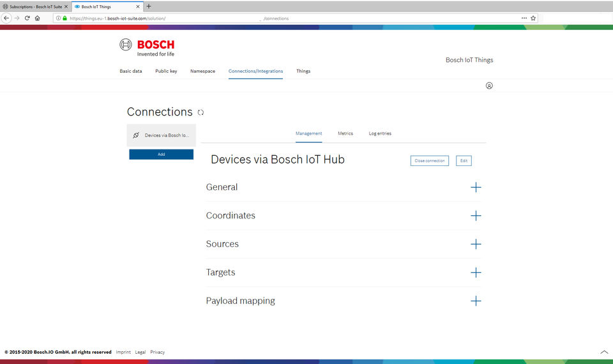Image resolution: width=613 pixels, height=364 pixels.
Task: Open site information icon in address bar
Action: [58, 18]
